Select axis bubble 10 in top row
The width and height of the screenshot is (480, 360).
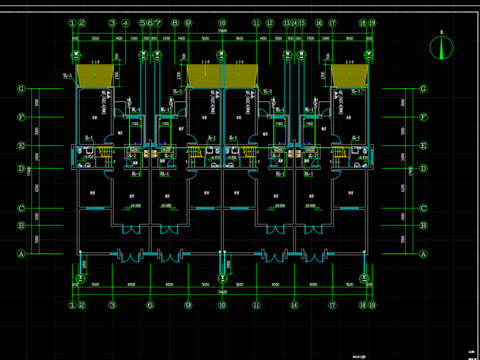[222, 23]
